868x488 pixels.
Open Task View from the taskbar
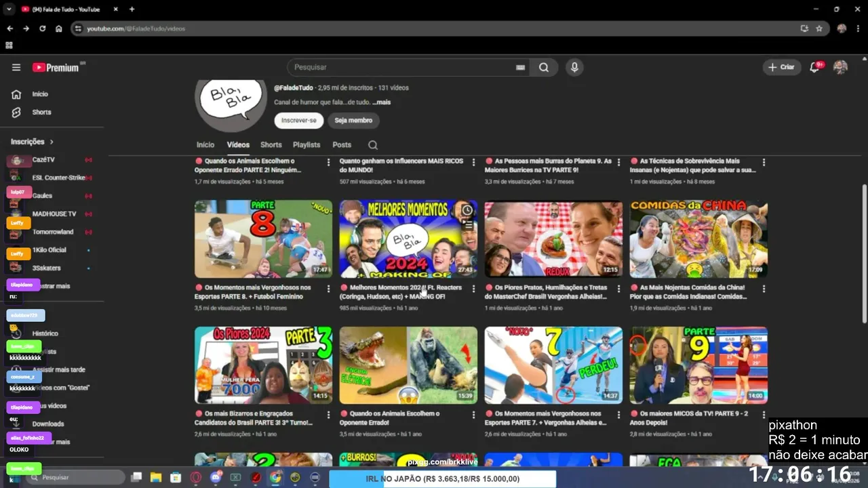(x=136, y=477)
